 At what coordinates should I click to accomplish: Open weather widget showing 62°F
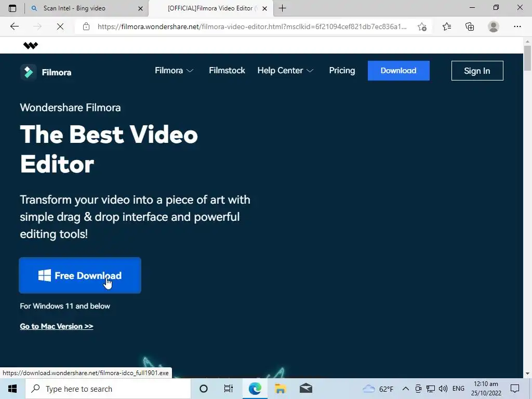(x=378, y=389)
